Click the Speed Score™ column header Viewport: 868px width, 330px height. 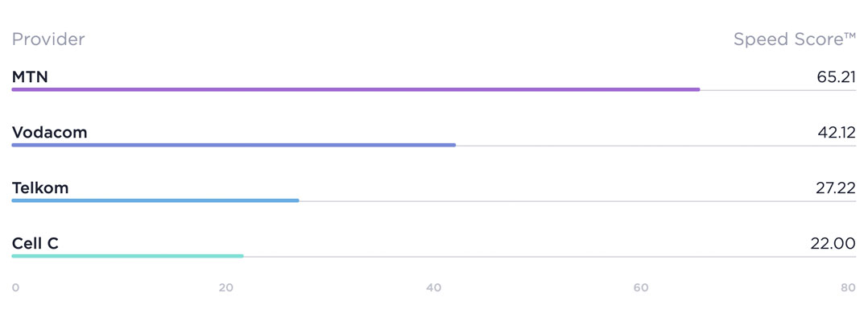[794, 39]
